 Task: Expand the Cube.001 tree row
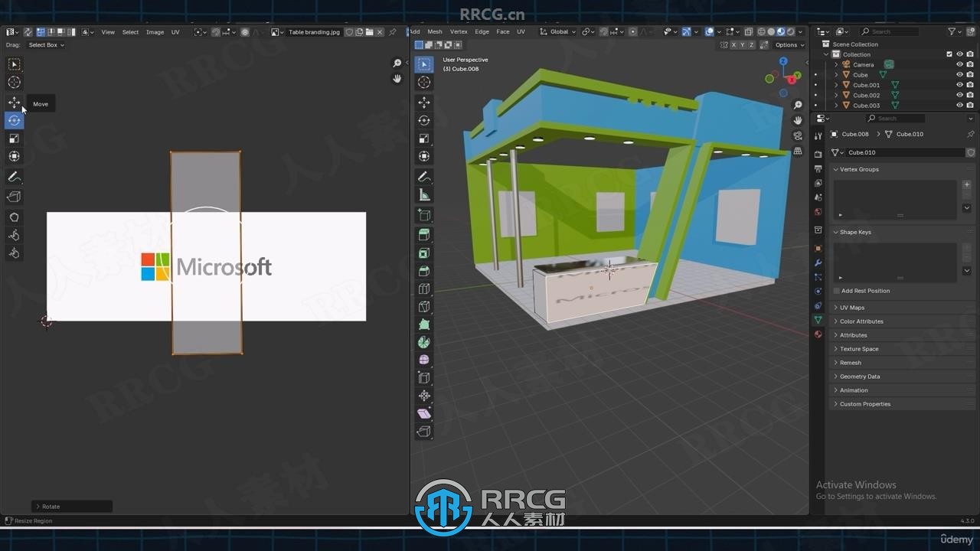tap(836, 85)
